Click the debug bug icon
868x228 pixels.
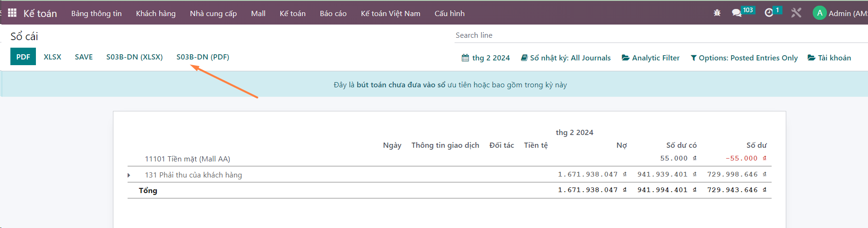pos(717,13)
